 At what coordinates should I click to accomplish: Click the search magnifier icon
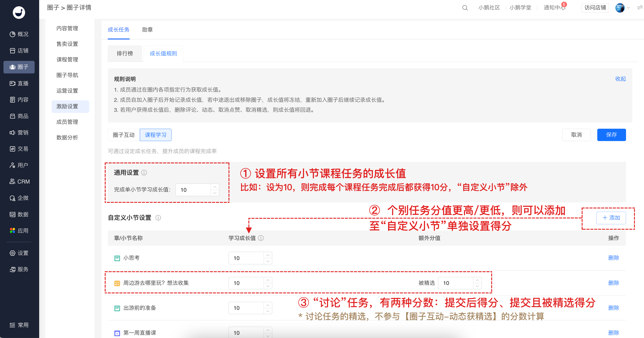[465, 8]
